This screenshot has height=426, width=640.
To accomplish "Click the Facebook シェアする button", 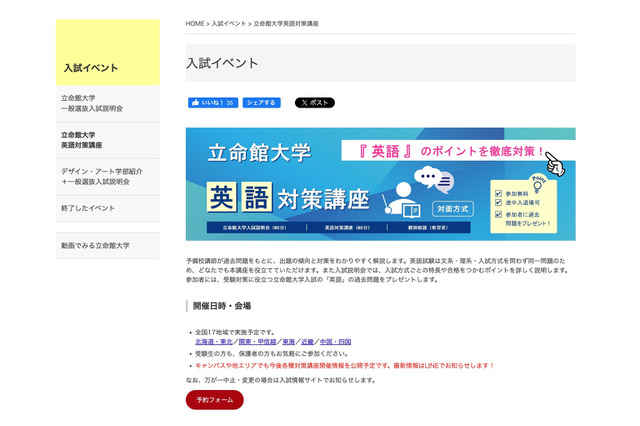I will pos(262,103).
